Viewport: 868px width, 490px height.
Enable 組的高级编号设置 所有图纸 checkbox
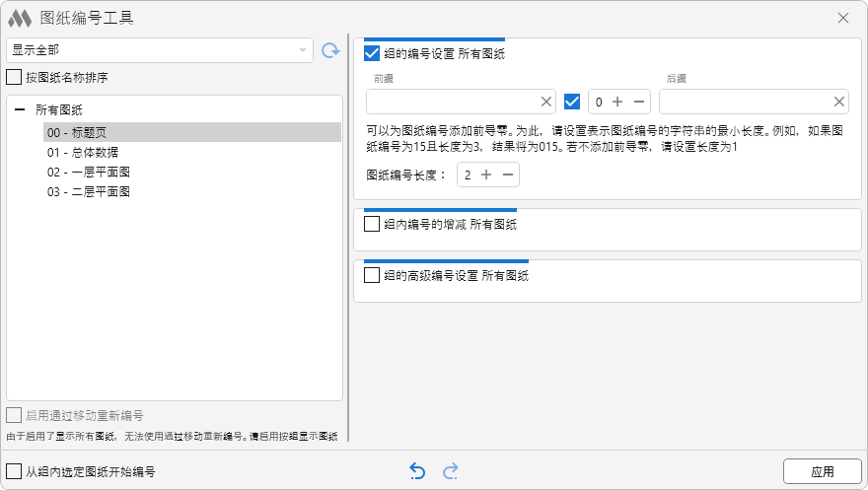[372, 275]
